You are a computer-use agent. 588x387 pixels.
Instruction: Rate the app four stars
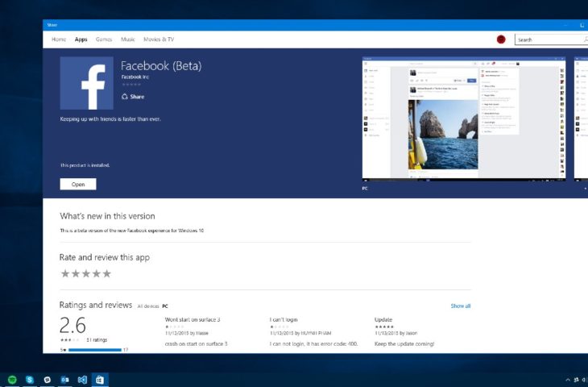(x=97, y=273)
